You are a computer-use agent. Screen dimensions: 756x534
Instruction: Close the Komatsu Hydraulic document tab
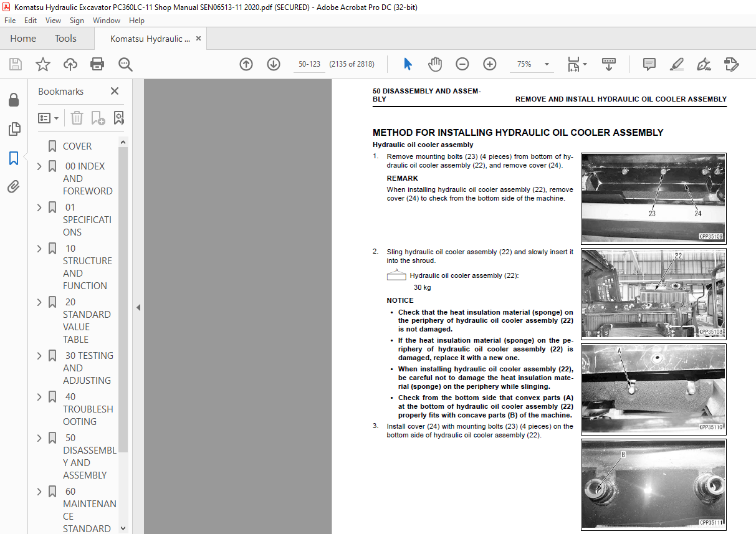click(x=199, y=39)
